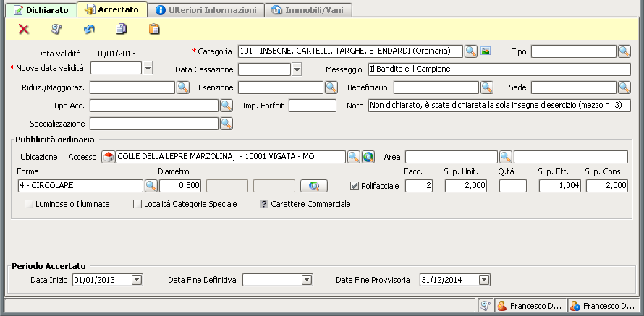The width and height of the screenshot is (644, 316).
Task: Tick the Località Categoria Speciale checkbox
Action: pos(137,204)
